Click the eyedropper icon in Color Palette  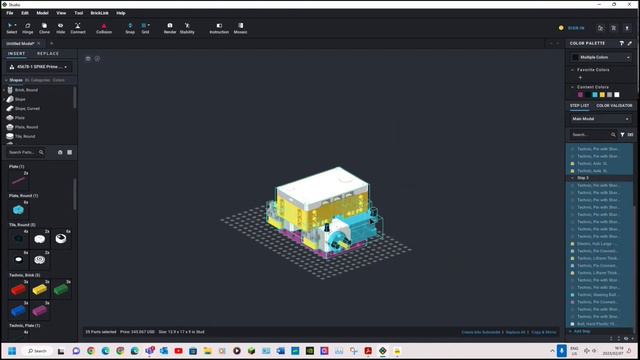(630, 43)
